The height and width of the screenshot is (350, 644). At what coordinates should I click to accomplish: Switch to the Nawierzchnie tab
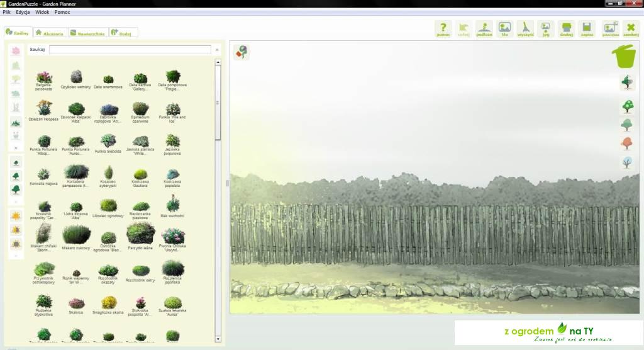point(87,33)
